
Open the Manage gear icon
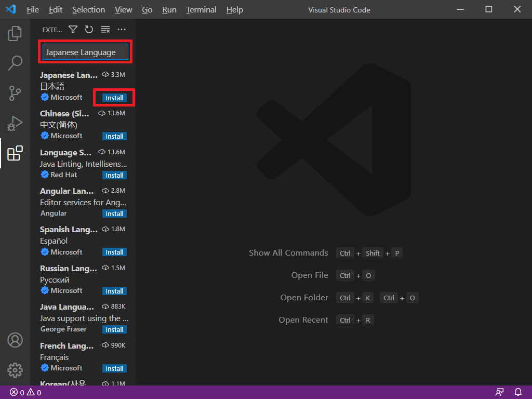pyautogui.click(x=15, y=370)
